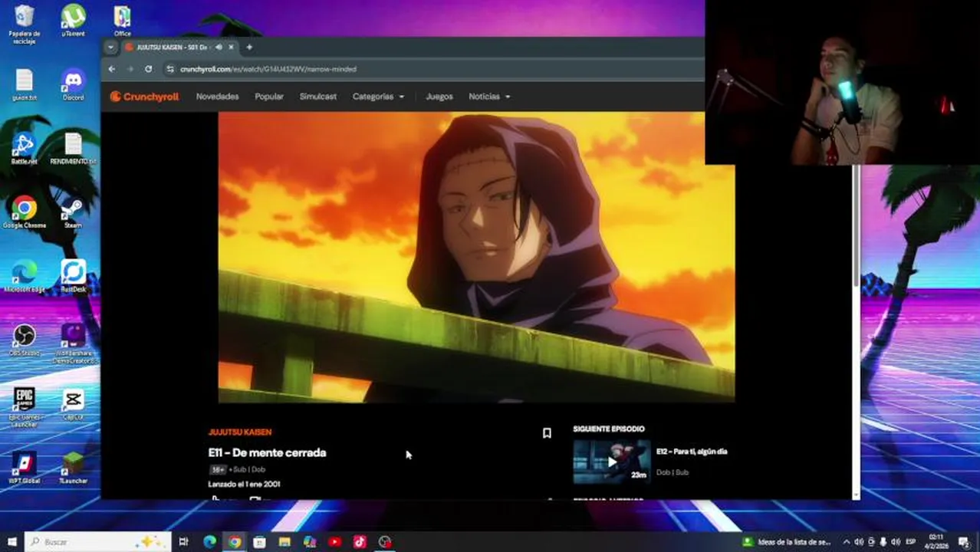Screen dimensions: 980x552
Task: Bookmark episode with the watchlist icon
Action: (x=547, y=433)
